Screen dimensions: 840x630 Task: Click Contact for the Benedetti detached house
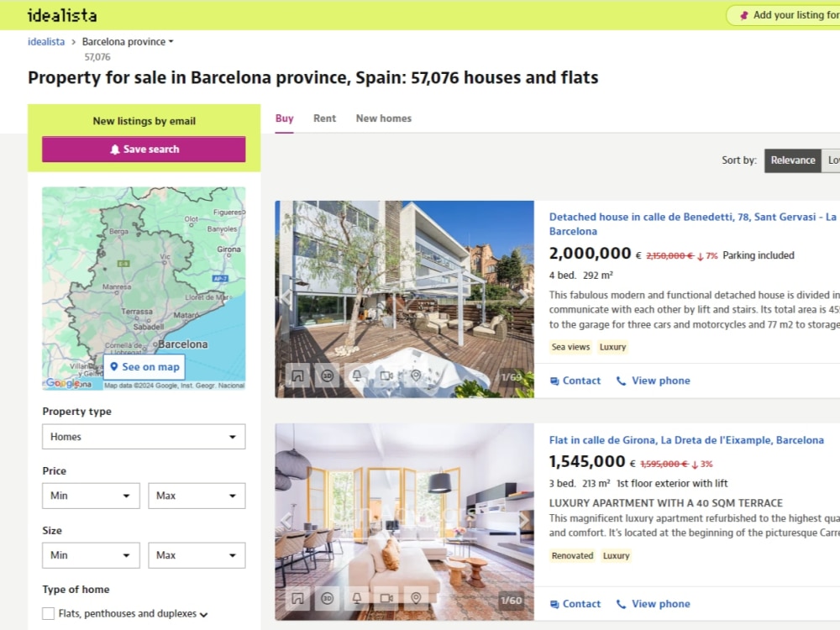[575, 381]
